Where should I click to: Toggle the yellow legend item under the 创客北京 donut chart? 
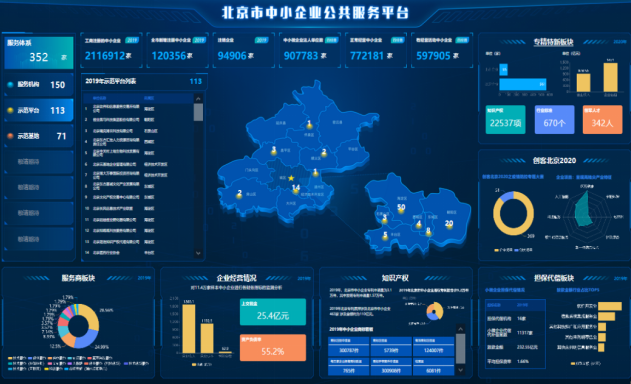(x=503, y=250)
